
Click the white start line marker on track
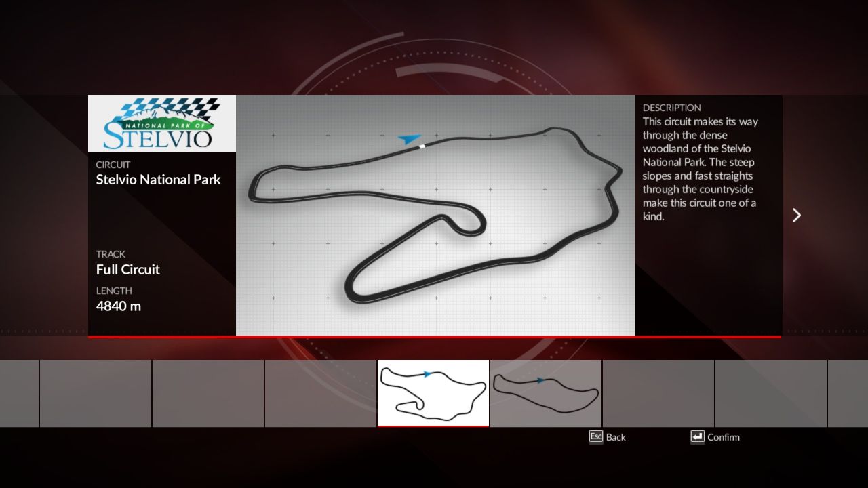422,146
